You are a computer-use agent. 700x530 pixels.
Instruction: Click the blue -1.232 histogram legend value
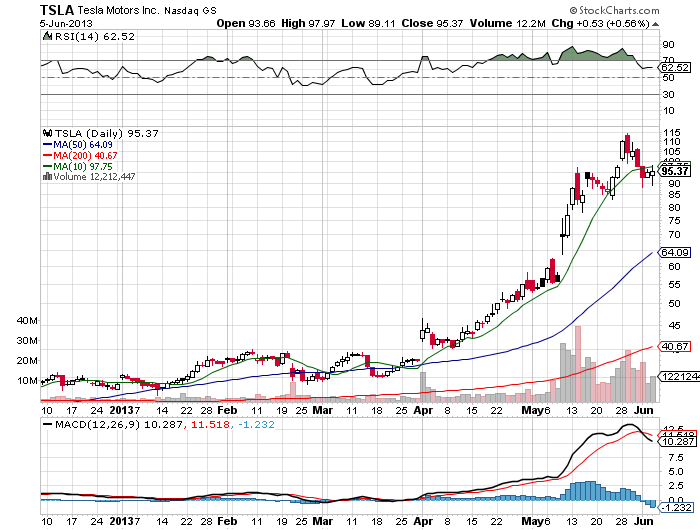257,425
